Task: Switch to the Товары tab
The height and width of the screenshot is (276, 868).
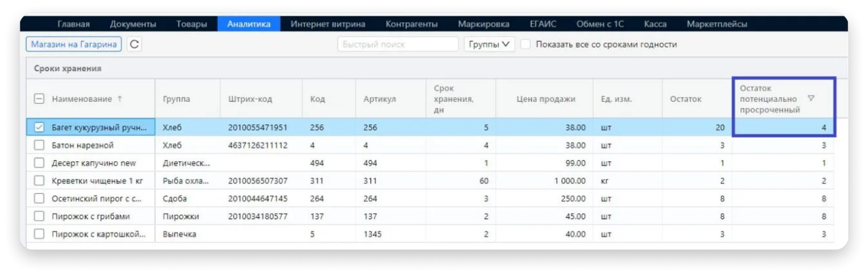Action: point(191,24)
